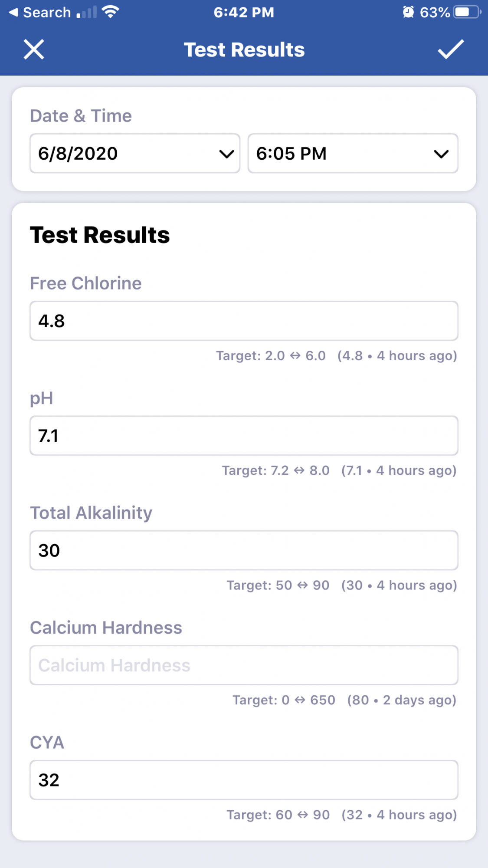This screenshot has width=488, height=868.
Task: Focus the empty Calcium Hardness field
Action: (x=244, y=665)
